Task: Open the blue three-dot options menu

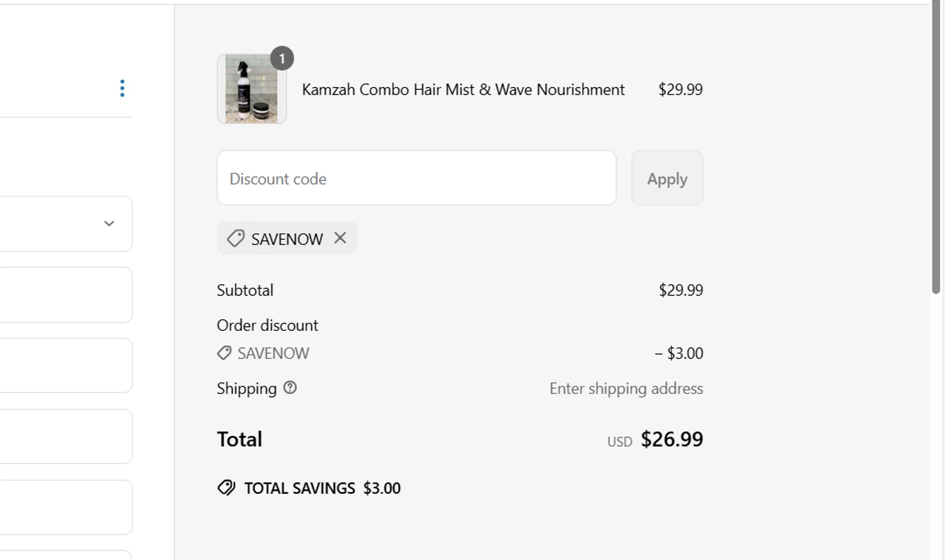Action: tap(122, 88)
